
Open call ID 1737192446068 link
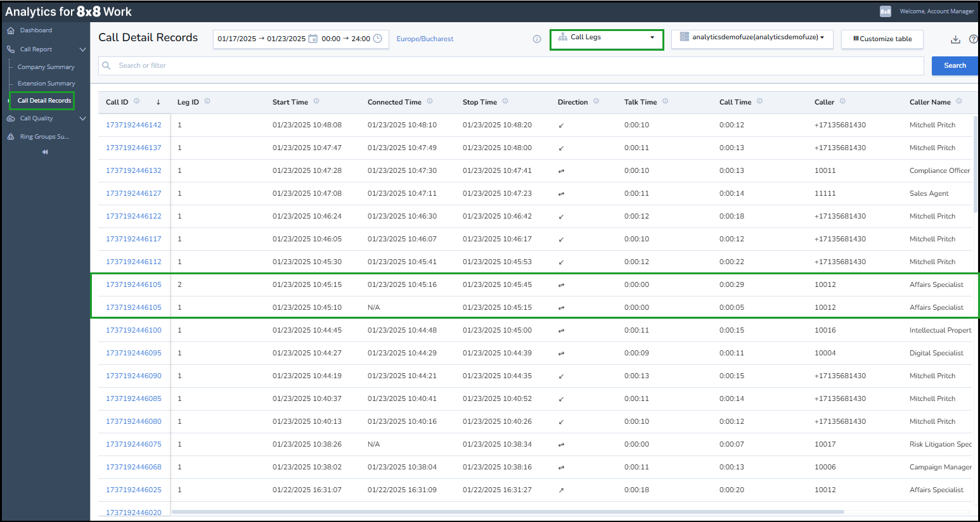[x=134, y=467]
